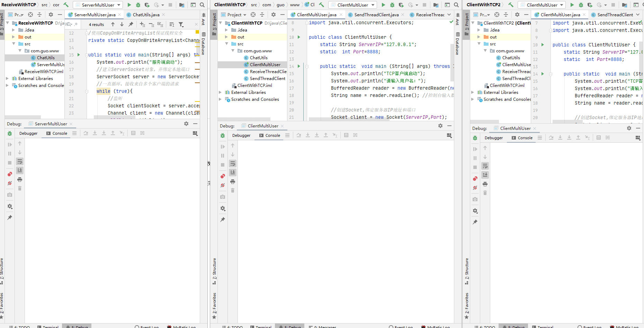Toggle soft-wrap in ServerMultiUser debug console

tap(20, 161)
